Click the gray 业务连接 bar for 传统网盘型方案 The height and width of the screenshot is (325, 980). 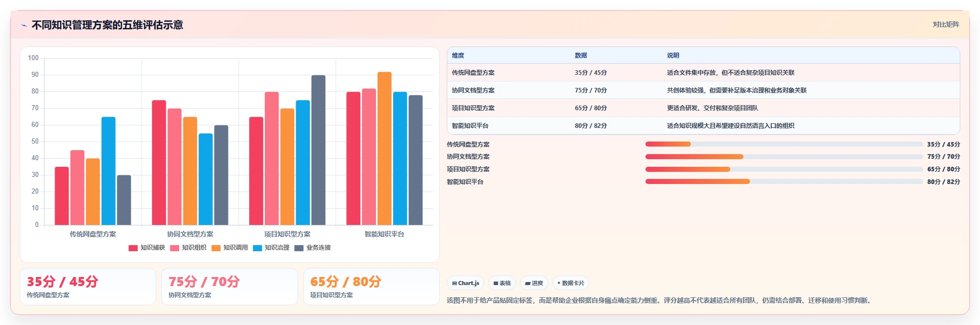click(x=124, y=200)
